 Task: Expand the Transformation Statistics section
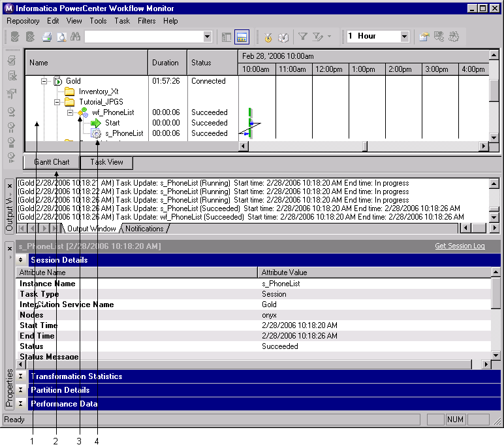(x=20, y=376)
